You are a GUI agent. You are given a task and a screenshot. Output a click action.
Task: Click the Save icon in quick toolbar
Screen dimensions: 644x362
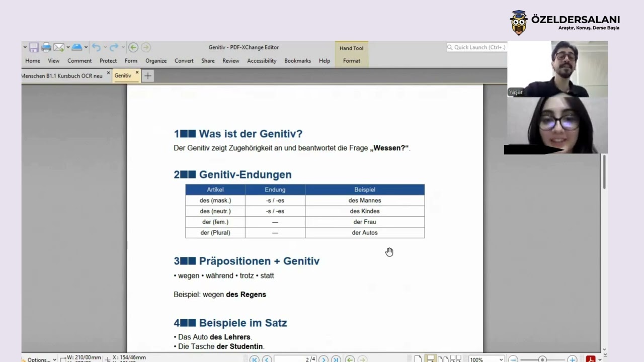(34, 47)
